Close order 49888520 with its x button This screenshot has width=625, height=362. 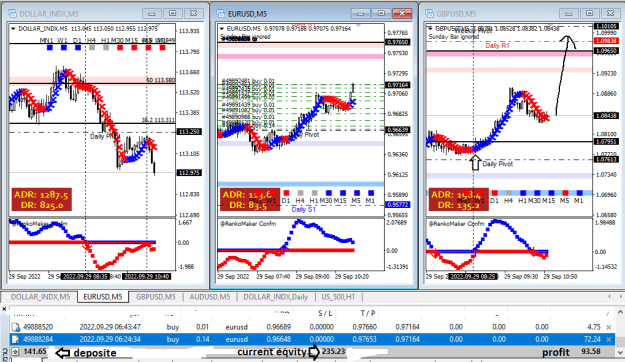[609, 327]
